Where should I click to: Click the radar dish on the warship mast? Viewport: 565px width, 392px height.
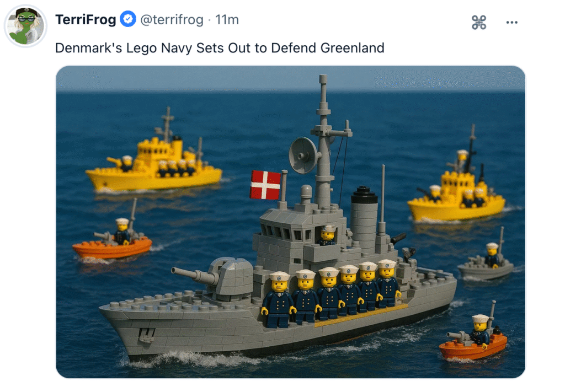click(x=303, y=155)
